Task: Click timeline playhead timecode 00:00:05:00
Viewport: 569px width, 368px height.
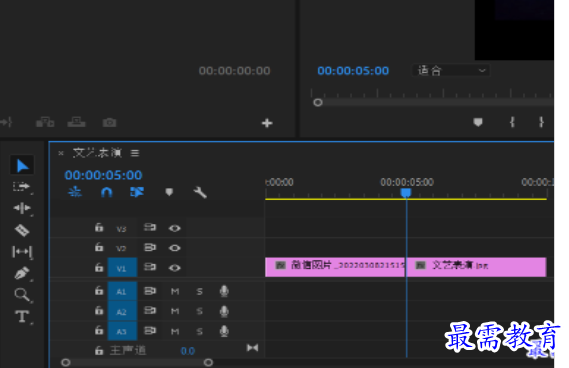Action: click(103, 175)
